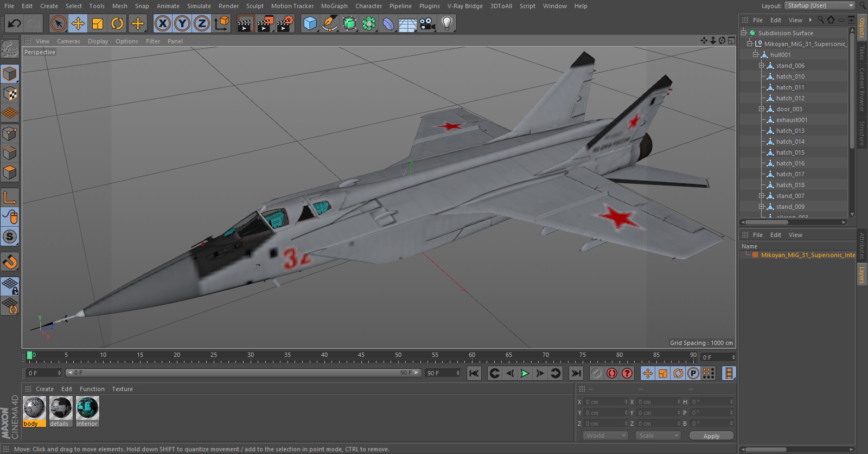Screen dimensions: 868x454
Task: Open the MoGraph menu
Action: pyautogui.click(x=334, y=6)
